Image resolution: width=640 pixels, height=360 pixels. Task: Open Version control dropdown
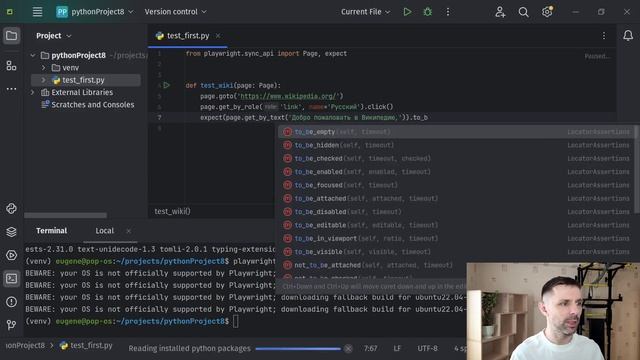pos(176,12)
